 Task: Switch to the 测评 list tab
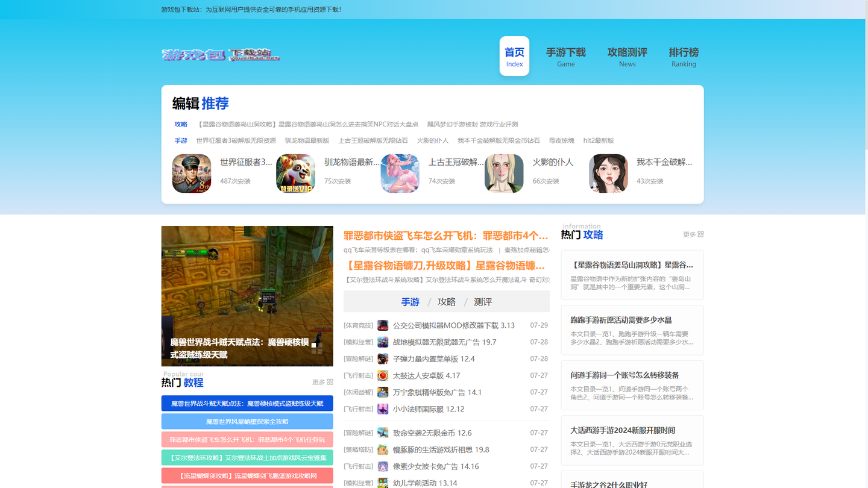[x=483, y=302]
